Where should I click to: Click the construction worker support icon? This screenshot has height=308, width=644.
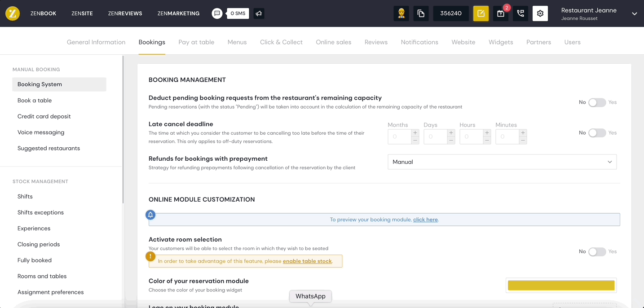[401, 13]
